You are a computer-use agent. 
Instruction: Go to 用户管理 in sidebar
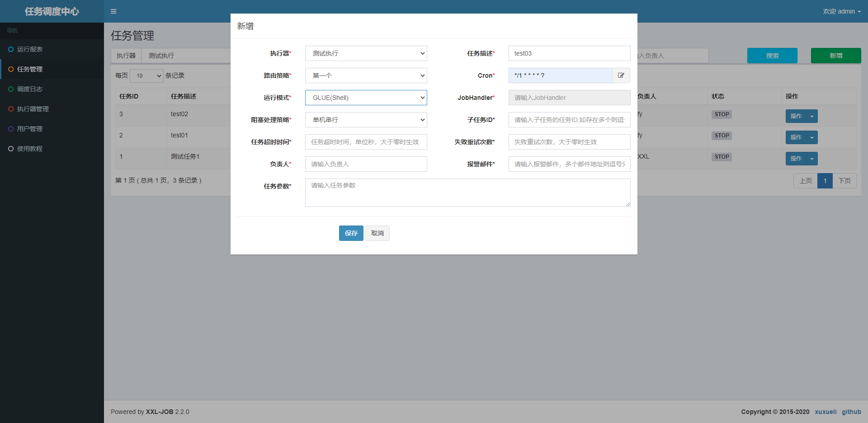pyautogui.click(x=52, y=129)
